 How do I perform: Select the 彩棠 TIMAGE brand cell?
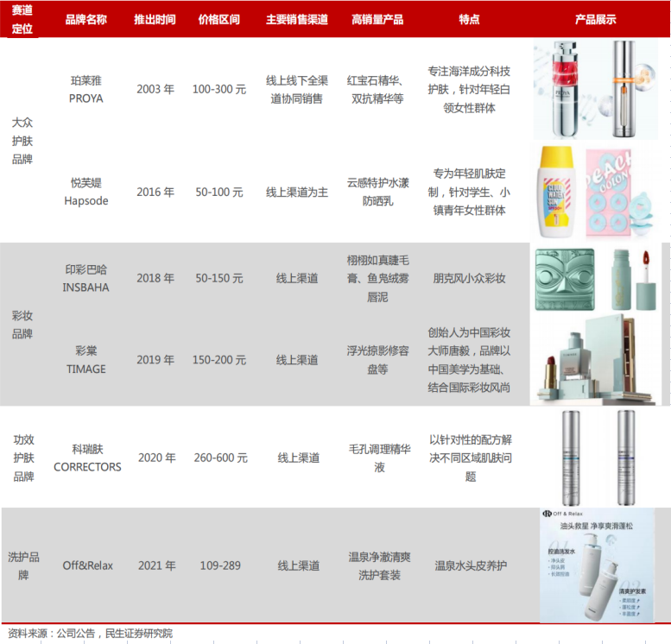click(x=86, y=360)
